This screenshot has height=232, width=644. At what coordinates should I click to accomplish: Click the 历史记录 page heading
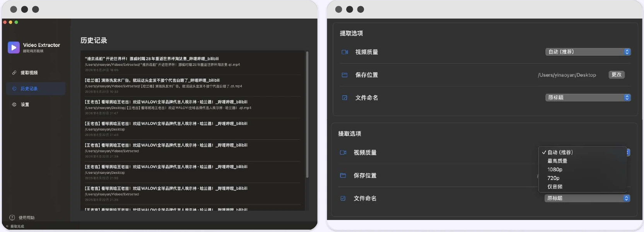[94, 40]
